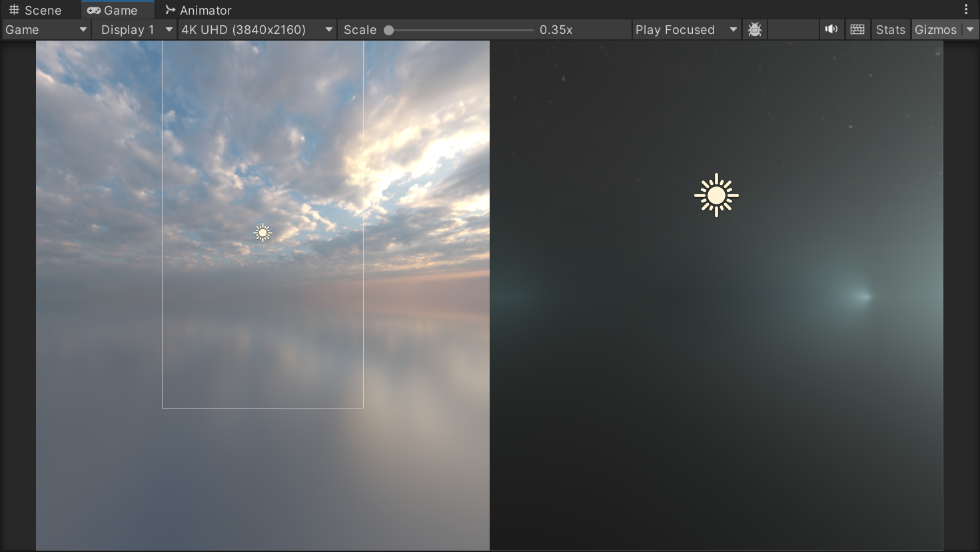The image size is (980, 552).
Task: Click the Scale slider handle
Action: (x=389, y=30)
